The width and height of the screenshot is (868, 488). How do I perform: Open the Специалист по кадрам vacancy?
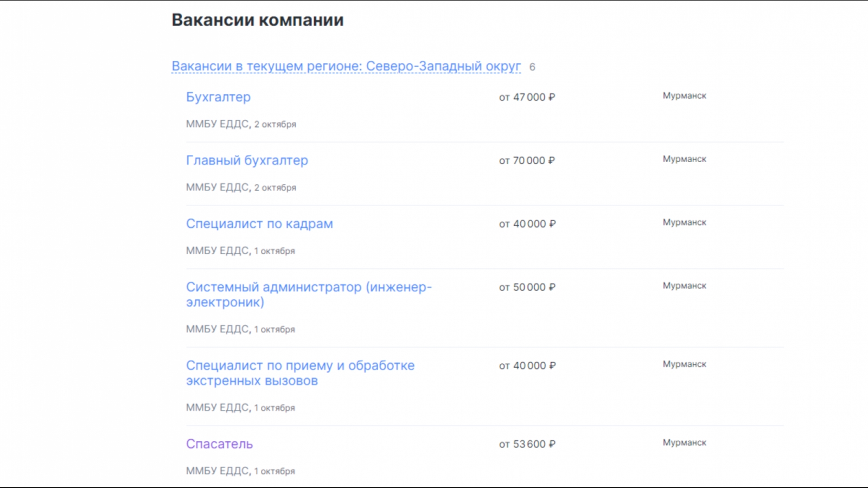[x=259, y=224]
